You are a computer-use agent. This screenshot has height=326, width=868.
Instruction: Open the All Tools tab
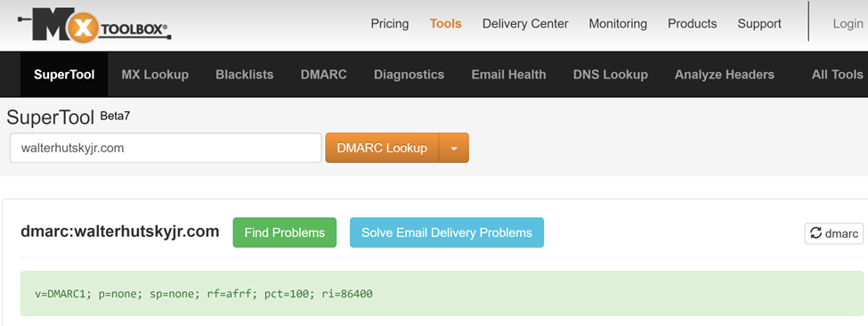pos(837,75)
